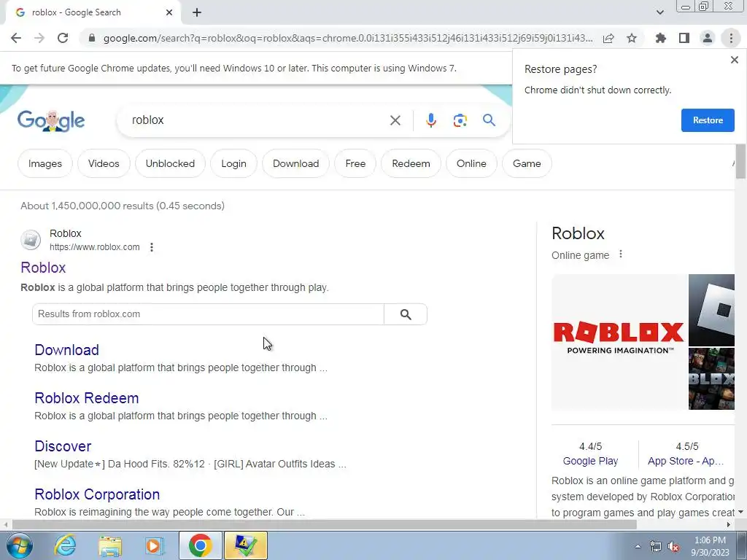The width and height of the screenshot is (747, 560).
Task: Open the Roblox Corporation sitelink
Action: (x=97, y=494)
